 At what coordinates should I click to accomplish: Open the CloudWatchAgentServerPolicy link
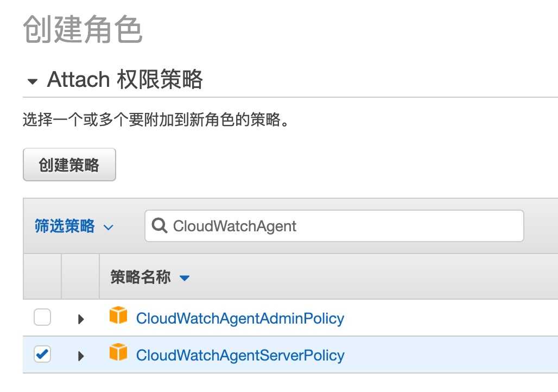pos(240,356)
